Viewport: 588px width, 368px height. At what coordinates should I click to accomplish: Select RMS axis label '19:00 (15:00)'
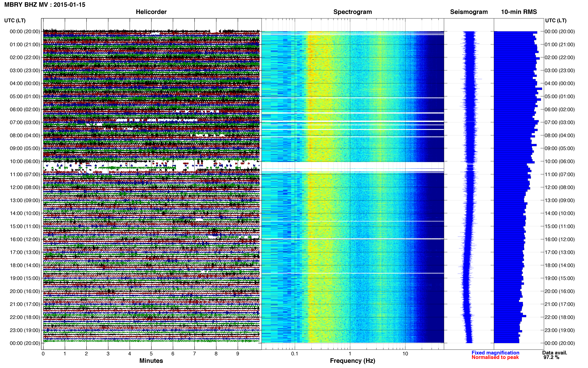click(x=560, y=278)
